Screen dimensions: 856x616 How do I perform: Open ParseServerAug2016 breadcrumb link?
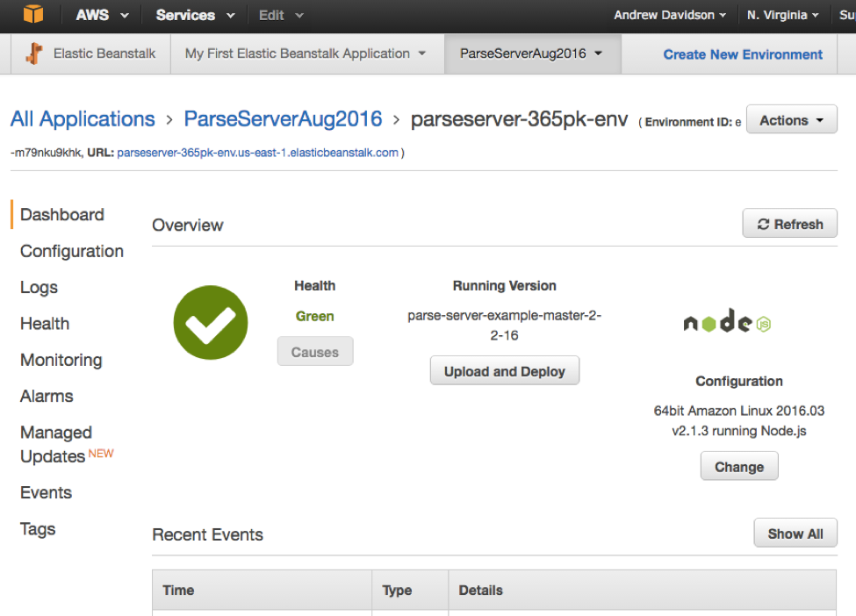[x=283, y=119]
